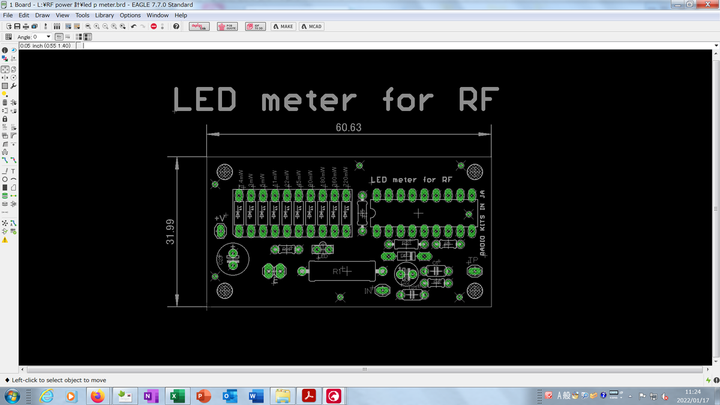Open Excel from the Windows taskbar
This screenshot has height=405, width=720.
click(x=175, y=396)
